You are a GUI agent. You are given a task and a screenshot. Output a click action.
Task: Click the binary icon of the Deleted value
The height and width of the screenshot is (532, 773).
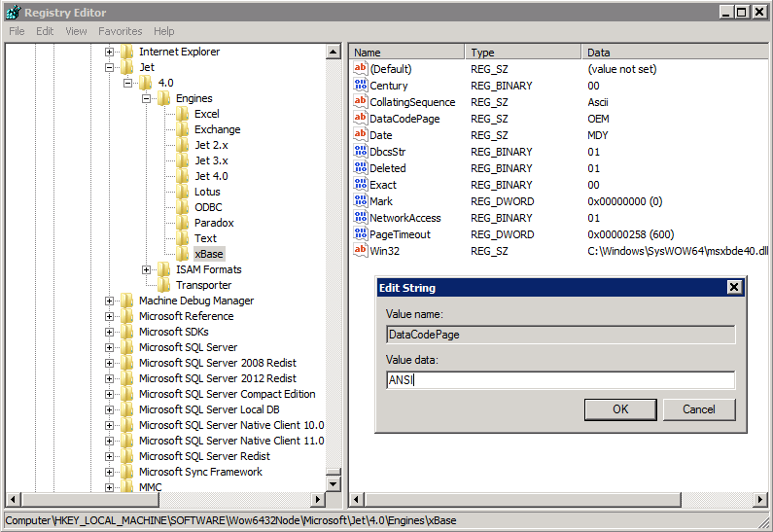[x=361, y=167]
